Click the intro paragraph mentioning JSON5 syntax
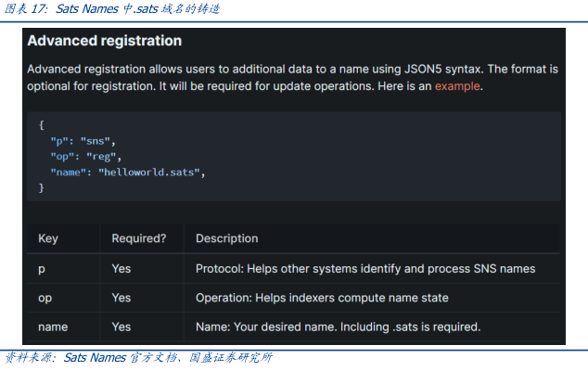Viewport: 588px width, 371px height. pyautogui.click(x=292, y=77)
